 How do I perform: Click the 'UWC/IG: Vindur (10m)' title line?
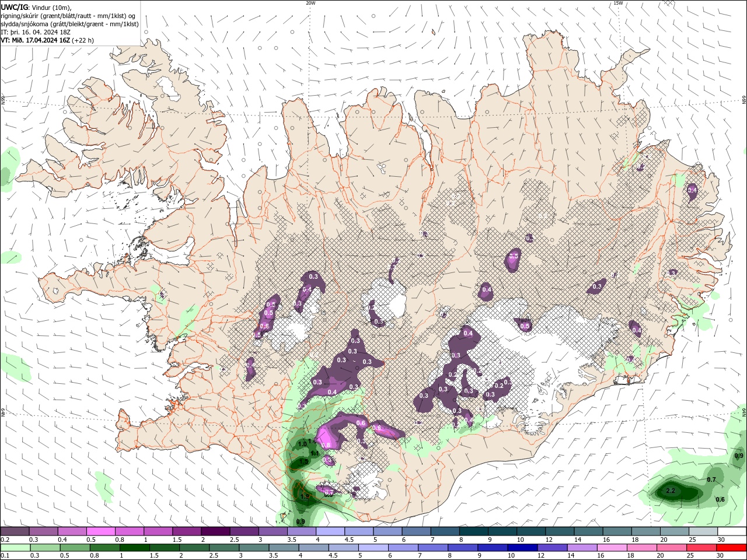point(36,7)
